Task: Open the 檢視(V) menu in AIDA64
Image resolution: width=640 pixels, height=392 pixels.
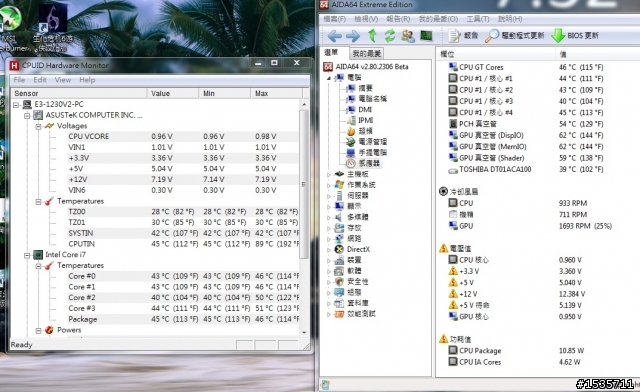Action: (x=366, y=19)
